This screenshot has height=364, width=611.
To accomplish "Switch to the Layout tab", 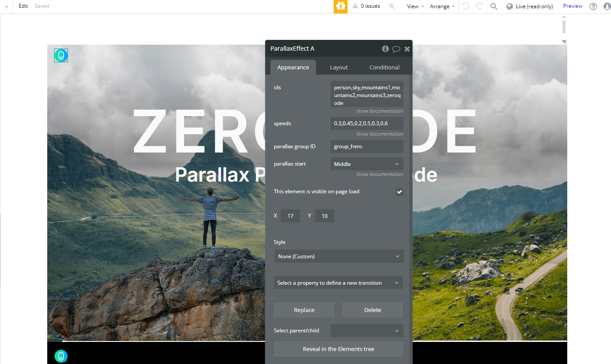I will (339, 67).
